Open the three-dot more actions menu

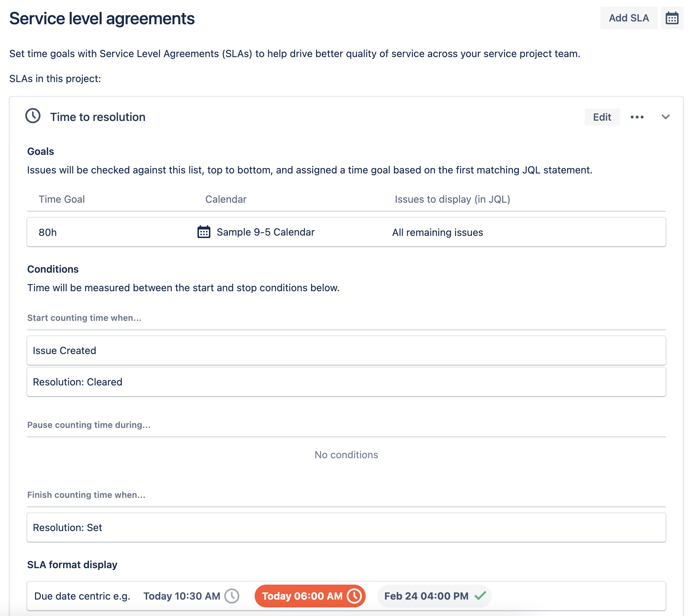pos(637,117)
